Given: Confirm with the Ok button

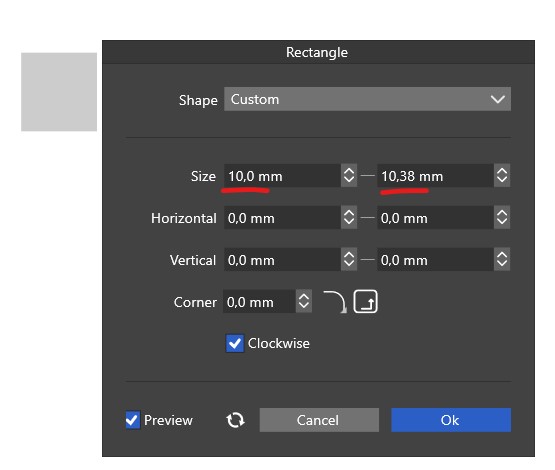Looking at the screenshot, I should coord(451,420).
